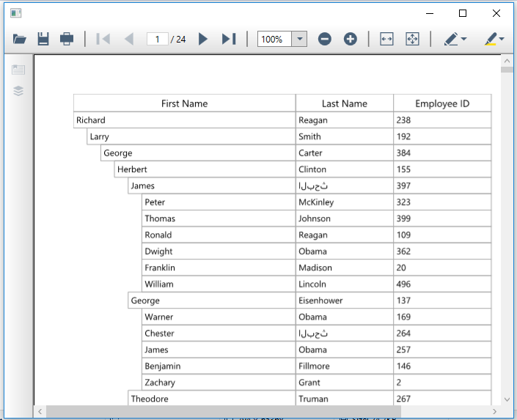Select the pen annotation tool
Image resolution: width=517 pixels, height=420 pixels.
(450, 39)
